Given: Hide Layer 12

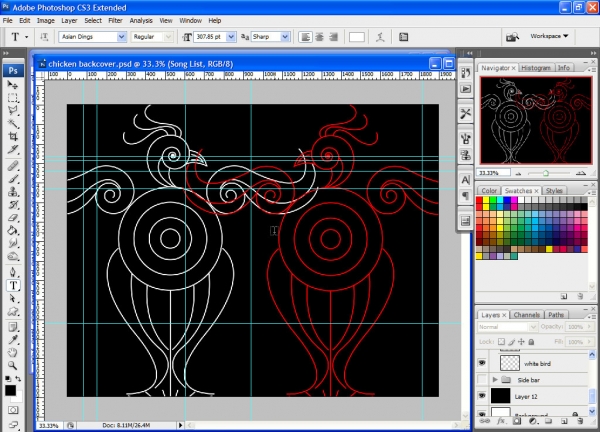Looking at the screenshot, I should (x=482, y=396).
